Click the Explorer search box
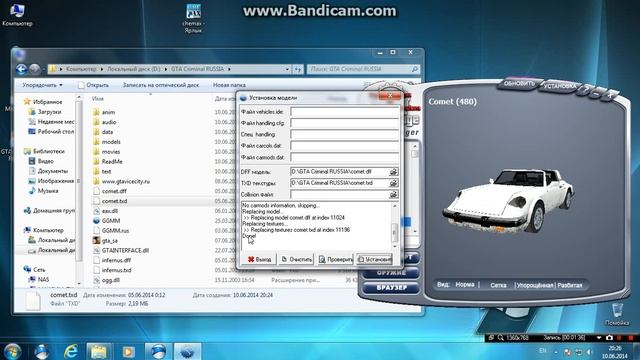Screen dimensions: 640x360 click(x=363, y=69)
